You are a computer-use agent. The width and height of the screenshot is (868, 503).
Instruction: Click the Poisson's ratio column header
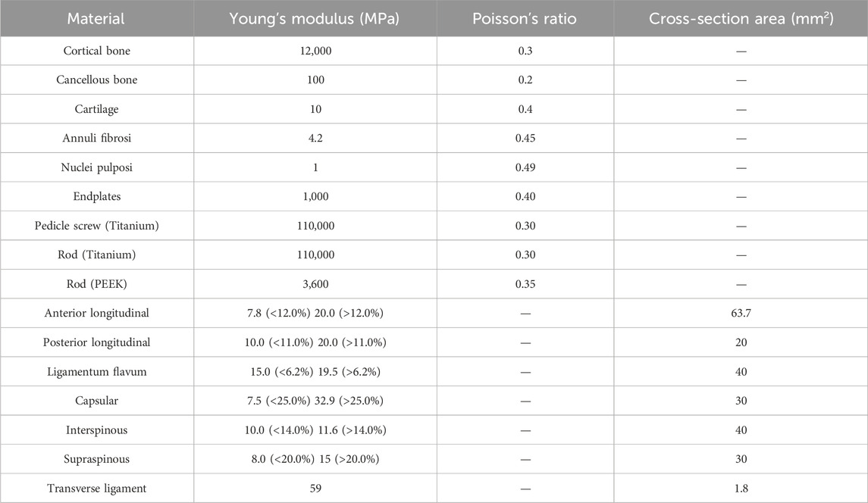[525, 19]
